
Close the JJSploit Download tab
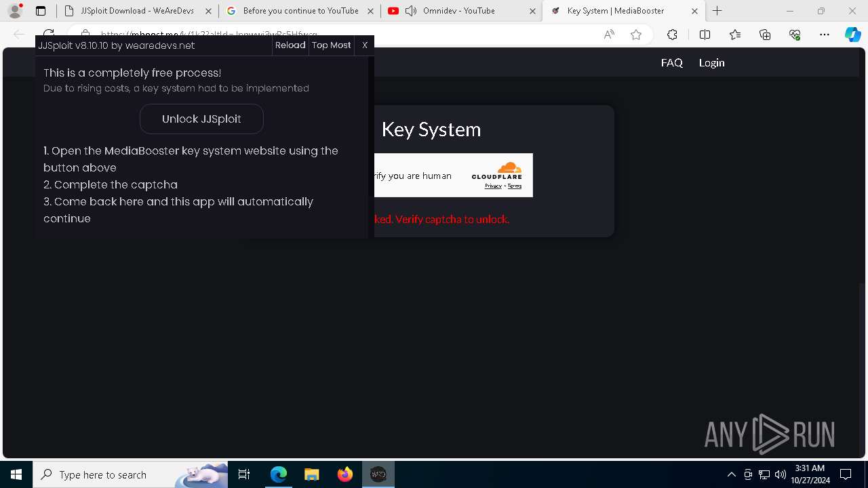[x=208, y=11]
